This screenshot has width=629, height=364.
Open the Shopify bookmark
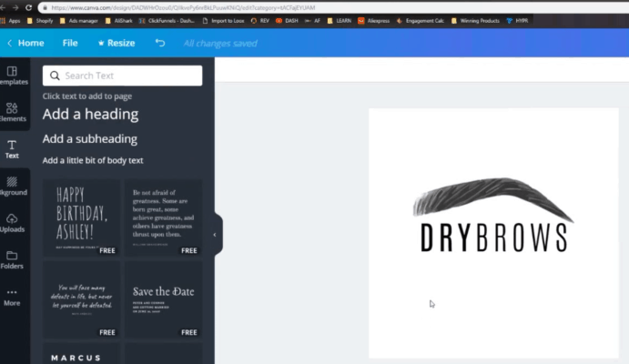[40, 21]
